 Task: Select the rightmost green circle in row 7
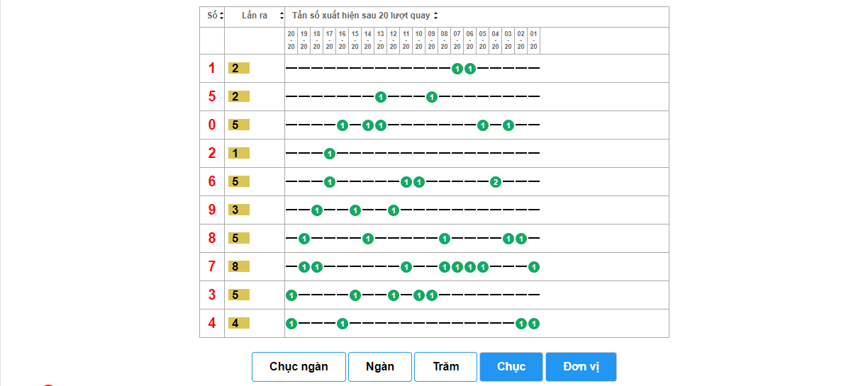[534, 267]
